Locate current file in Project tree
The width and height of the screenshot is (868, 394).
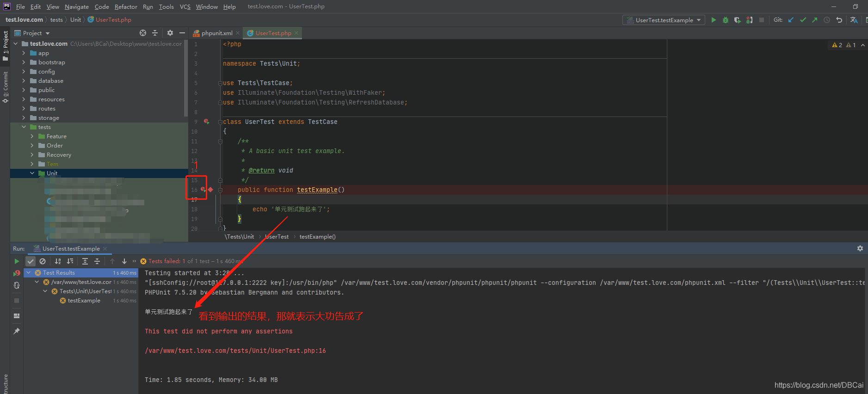click(143, 33)
